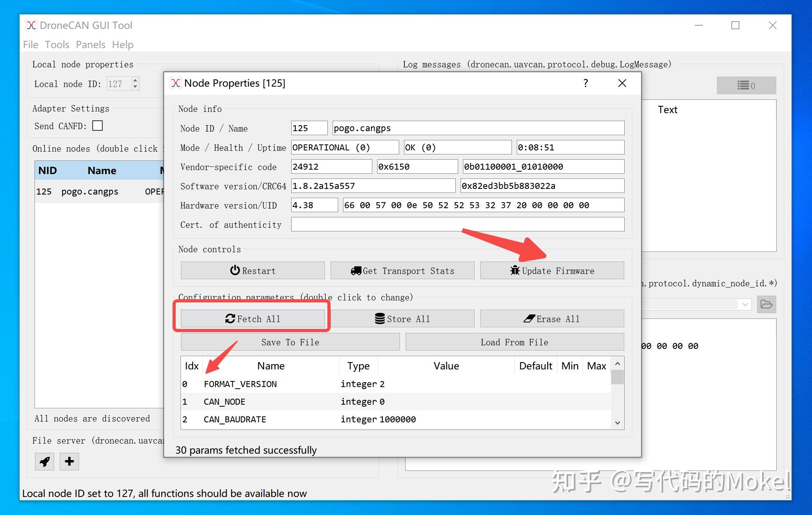Open the Panels menu
The width and height of the screenshot is (812, 515).
pos(90,45)
